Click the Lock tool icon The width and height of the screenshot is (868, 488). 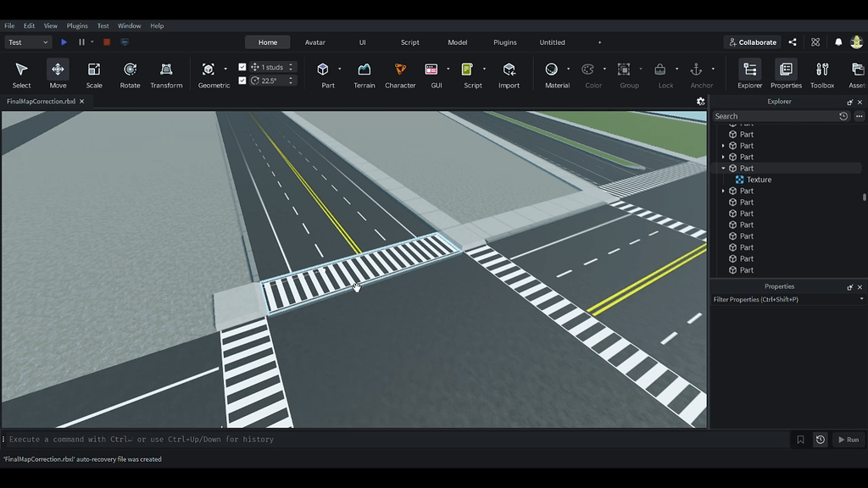coord(659,69)
